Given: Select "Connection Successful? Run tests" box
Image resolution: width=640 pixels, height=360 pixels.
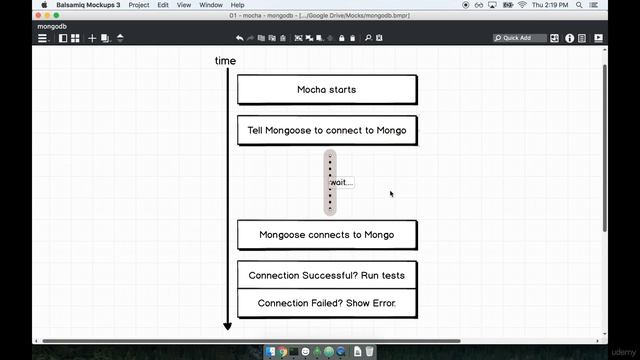Looking at the screenshot, I should 327,276.
